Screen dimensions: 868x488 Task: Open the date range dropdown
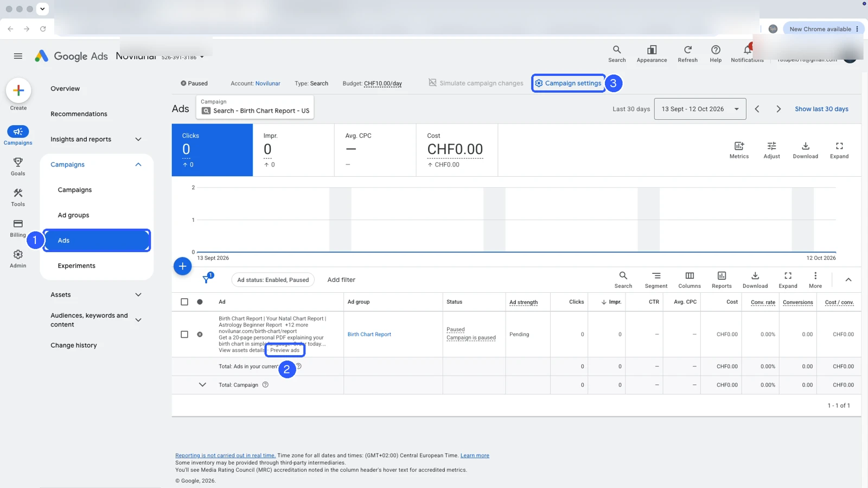pyautogui.click(x=700, y=109)
